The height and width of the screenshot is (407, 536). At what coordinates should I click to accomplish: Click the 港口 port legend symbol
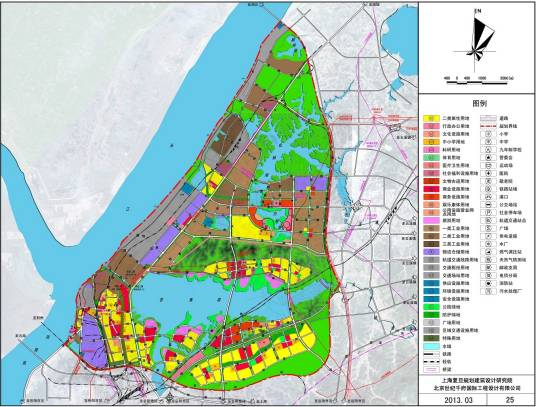point(488,197)
